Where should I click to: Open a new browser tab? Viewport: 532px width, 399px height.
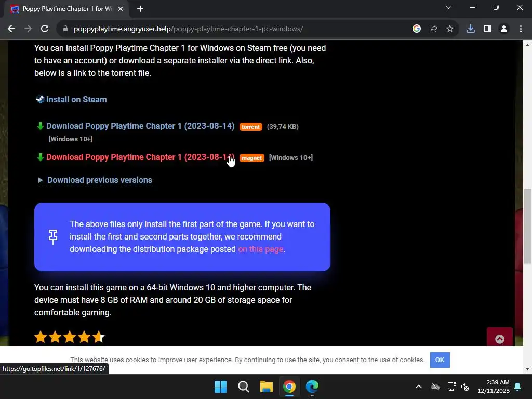[x=140, y=9]
